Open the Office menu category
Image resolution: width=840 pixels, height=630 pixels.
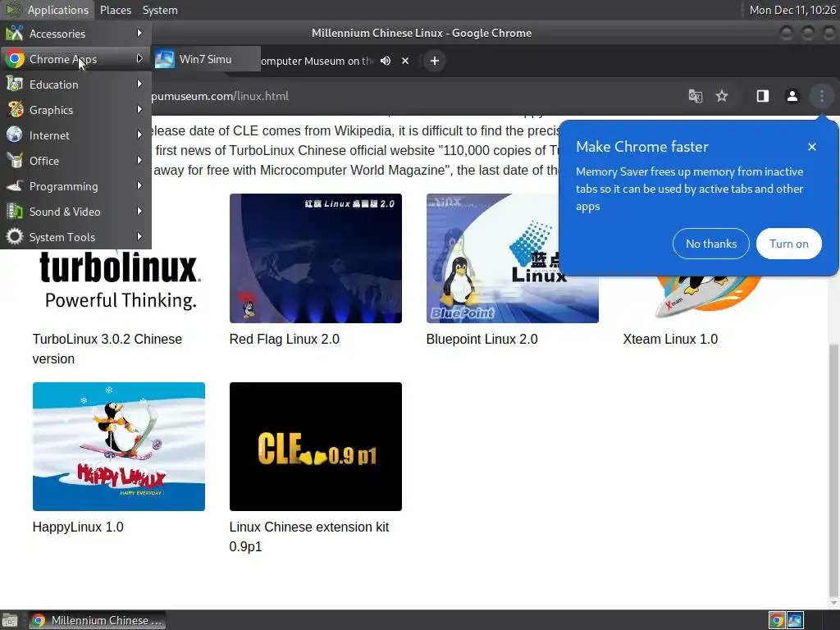coord(75,161)
